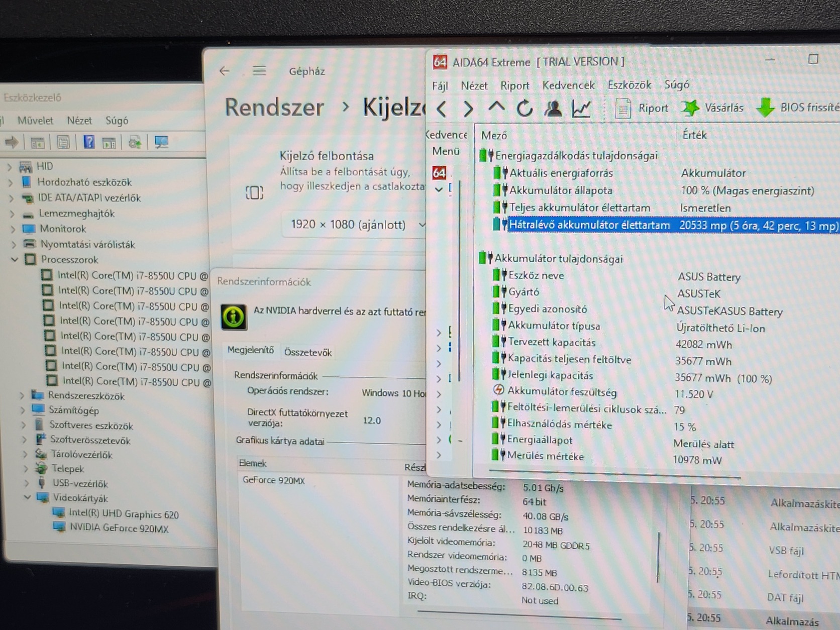Select GeForce 920MX in Elemek list
Viewport: 840px width, 630px height.
pyautogui.click(x=274, y=480)
